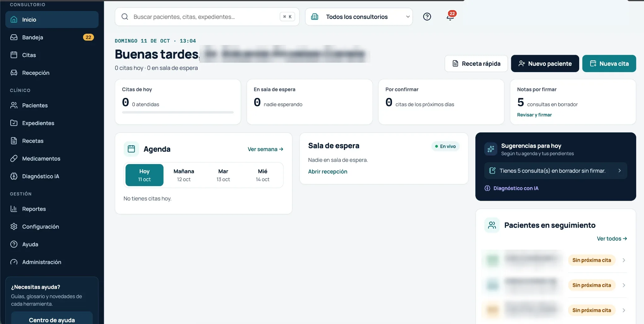Click the Agenda calendar icon
The image size is (644, 324).
[131, 149]
